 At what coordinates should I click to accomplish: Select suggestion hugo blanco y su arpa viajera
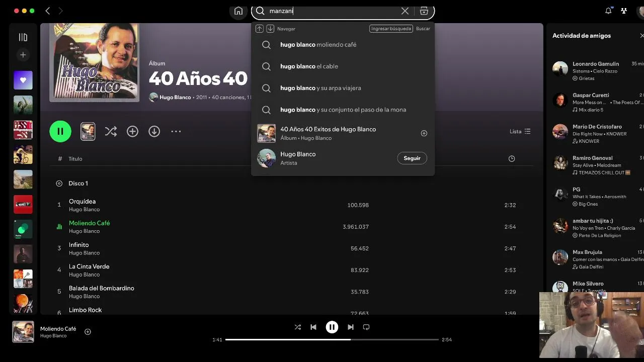pyautogui.click(x=343, y=88)
